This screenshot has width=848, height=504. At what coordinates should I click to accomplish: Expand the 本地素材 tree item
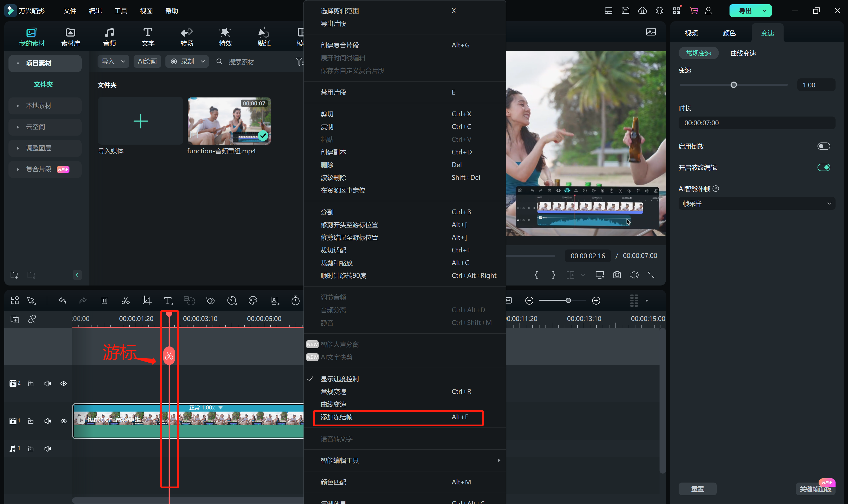(38, 106)
